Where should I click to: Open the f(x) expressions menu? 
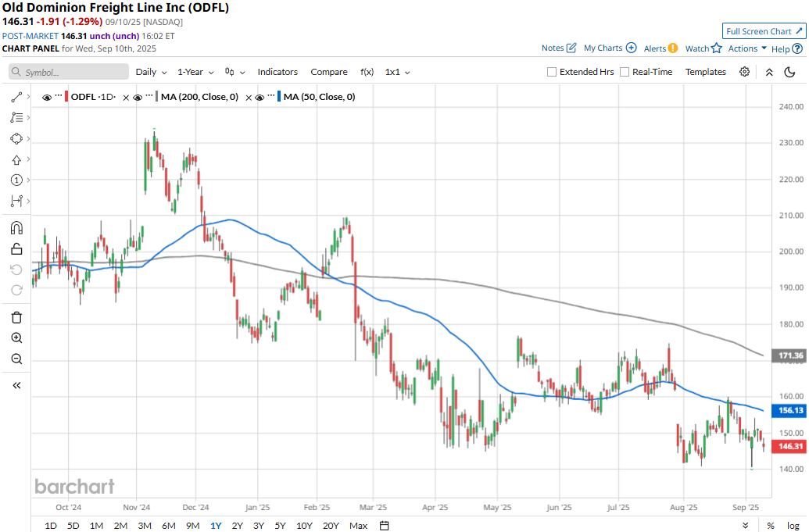[367, 72]
